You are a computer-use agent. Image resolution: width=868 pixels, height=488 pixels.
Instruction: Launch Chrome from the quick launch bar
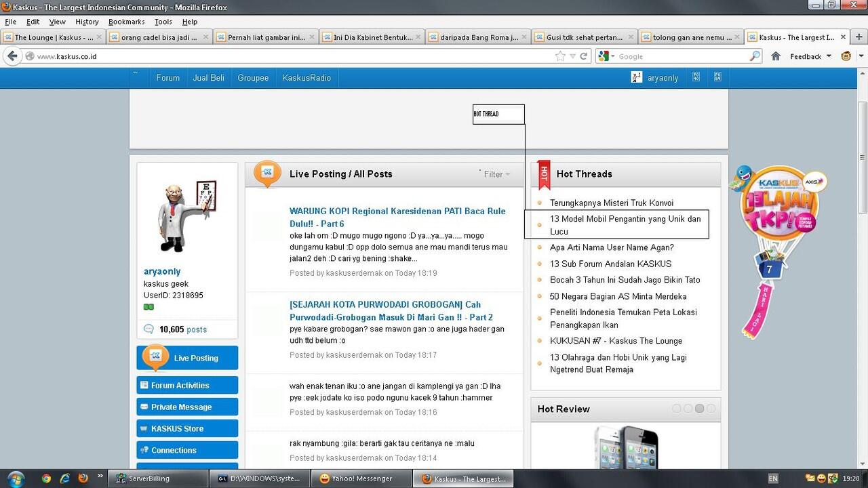(x=46, y=479)
